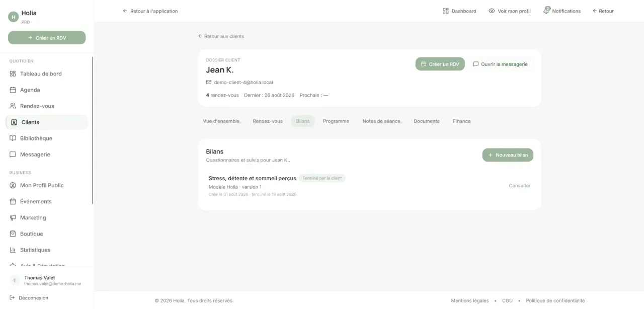Click the Mon Profil Public user icon
644x309 pixels.
pyautogui.click(x=13, y=185)
